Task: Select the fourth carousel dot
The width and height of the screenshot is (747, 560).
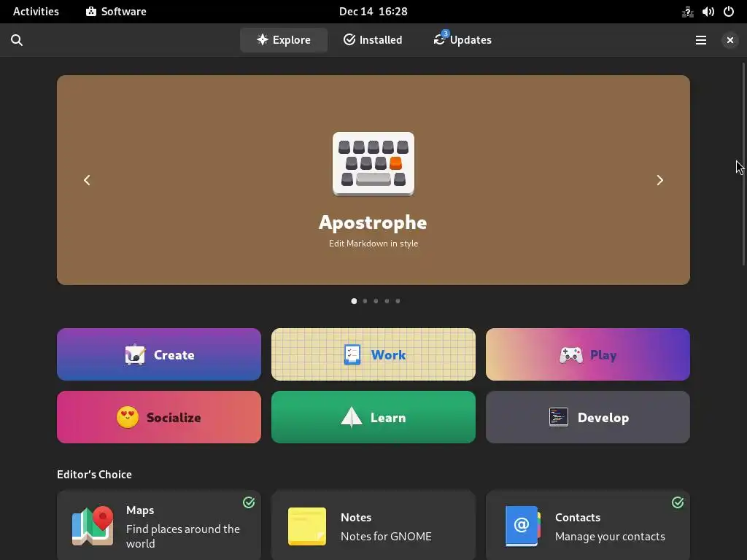Action: tap(387, 301)
